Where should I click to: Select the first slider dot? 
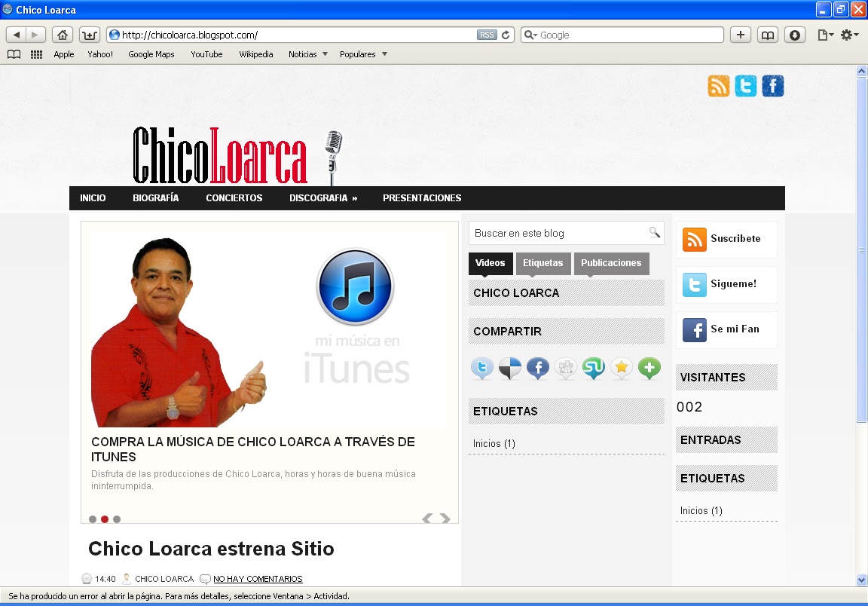click(x=93, y=519)
